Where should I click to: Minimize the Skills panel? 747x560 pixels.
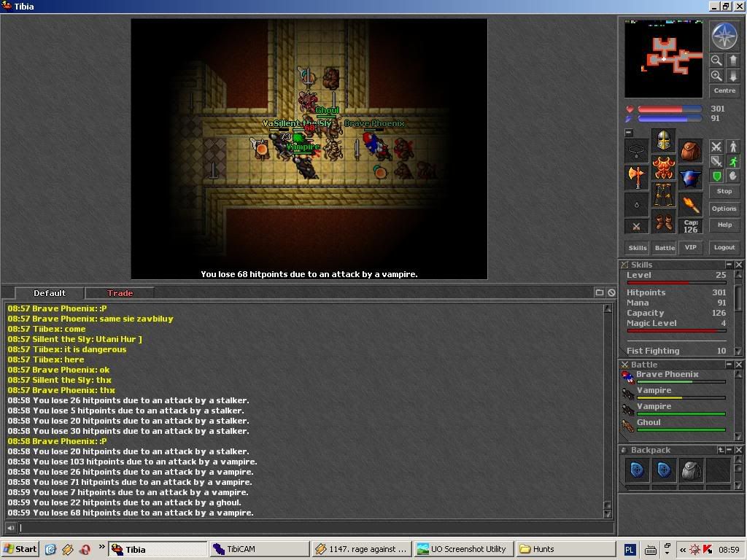tap(729, 264)
